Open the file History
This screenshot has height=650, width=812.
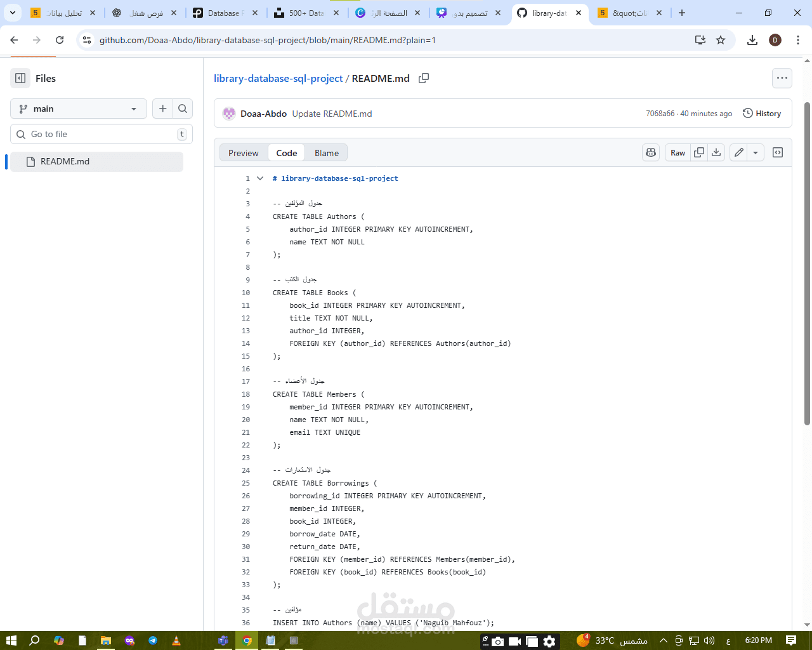point(762,114)
